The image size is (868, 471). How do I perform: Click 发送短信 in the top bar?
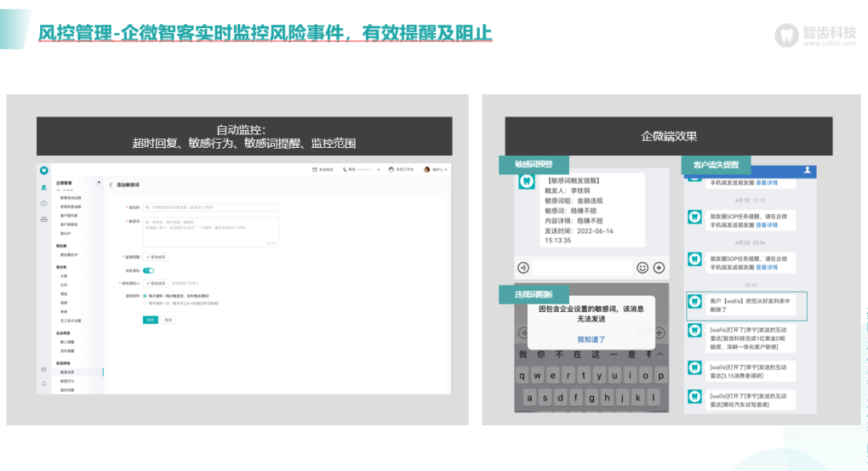(x=326, y=170)
